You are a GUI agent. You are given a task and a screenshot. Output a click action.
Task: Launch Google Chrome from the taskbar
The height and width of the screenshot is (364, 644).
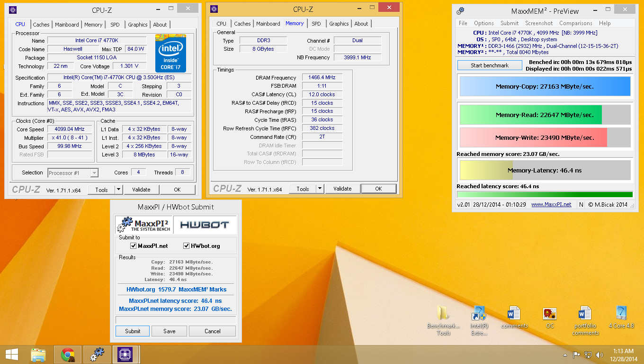click(x=68, y=355)
